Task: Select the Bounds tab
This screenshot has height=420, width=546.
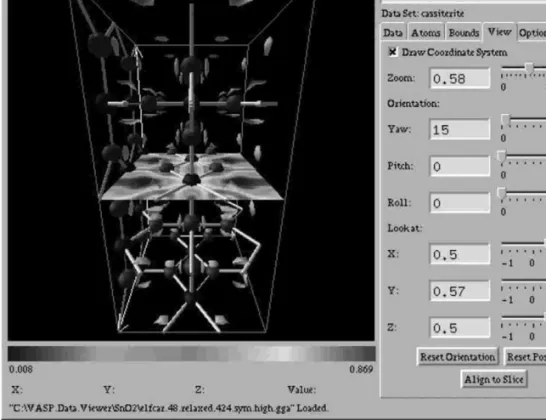Action: (x=464, y=33)
